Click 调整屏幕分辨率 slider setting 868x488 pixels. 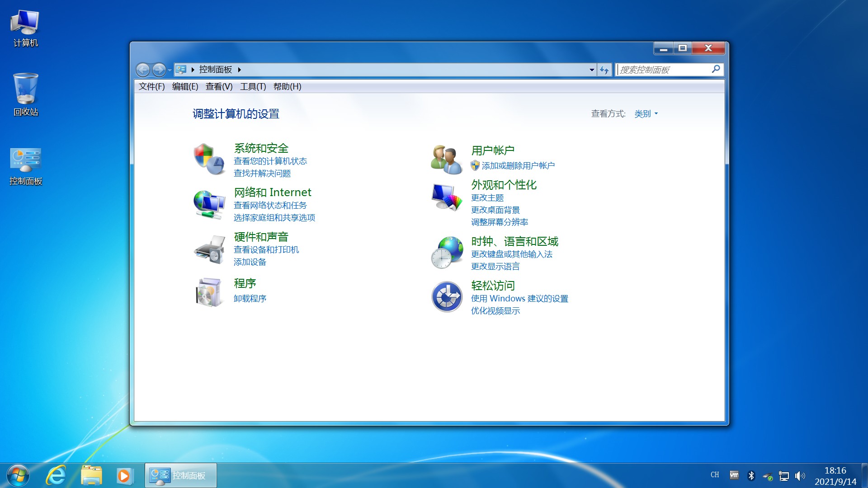point(500,222)
